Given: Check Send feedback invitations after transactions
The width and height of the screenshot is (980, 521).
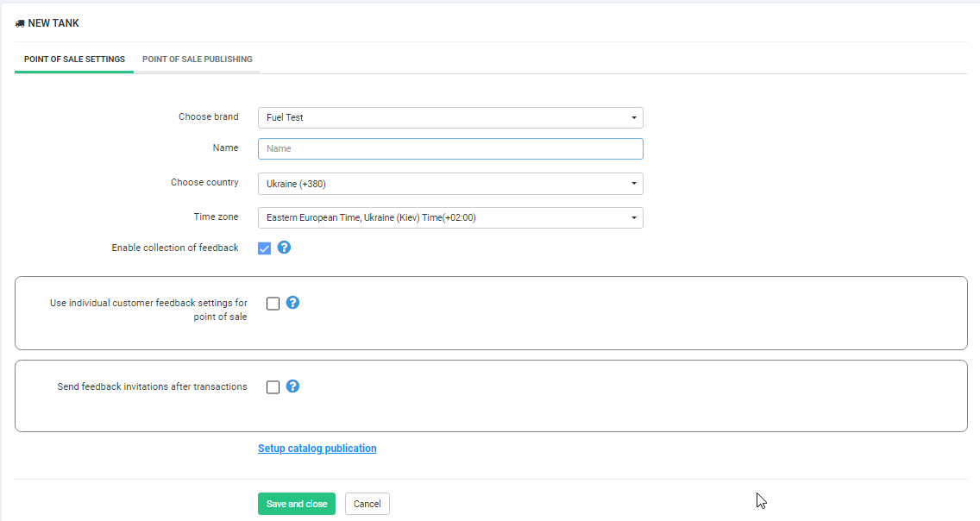Looking at the screenshot, I should pos(273,387).
